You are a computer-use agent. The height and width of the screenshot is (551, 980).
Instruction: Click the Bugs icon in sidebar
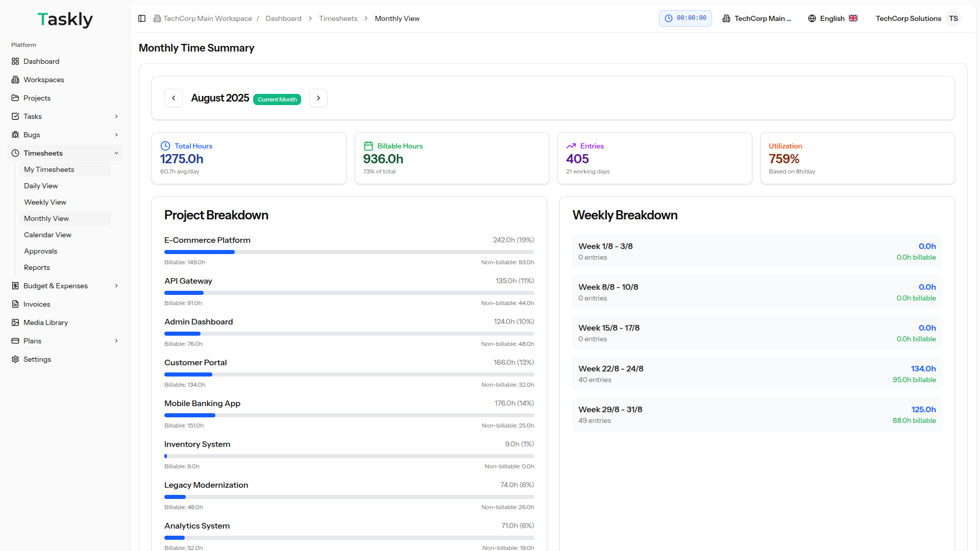[x=15, y=135]
